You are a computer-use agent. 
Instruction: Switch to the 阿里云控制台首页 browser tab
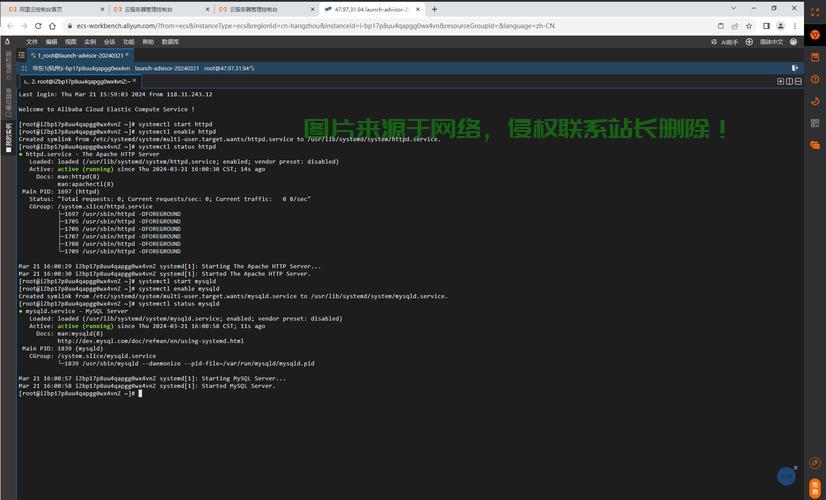[55, 9]
